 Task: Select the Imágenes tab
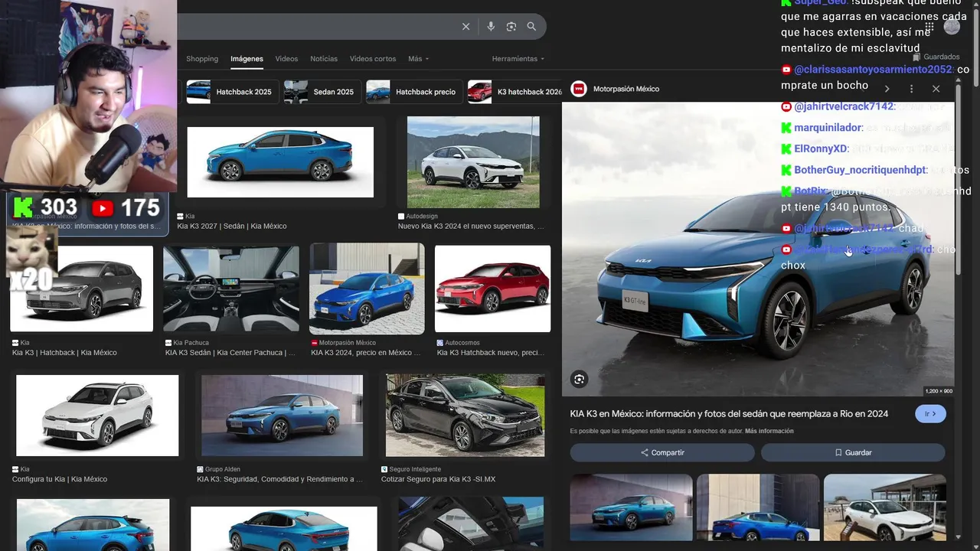(247, 59)
